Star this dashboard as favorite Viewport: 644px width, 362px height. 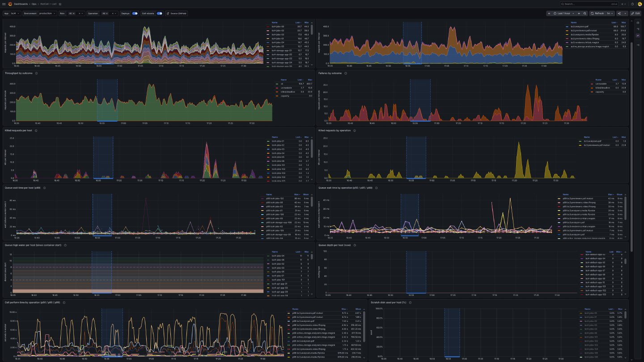[60, 4]
